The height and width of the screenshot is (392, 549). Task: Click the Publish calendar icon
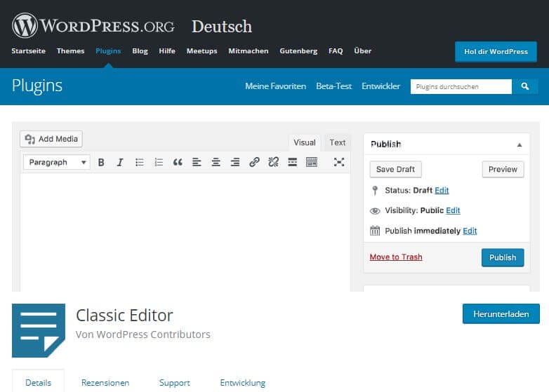click(x=375, y=231)
